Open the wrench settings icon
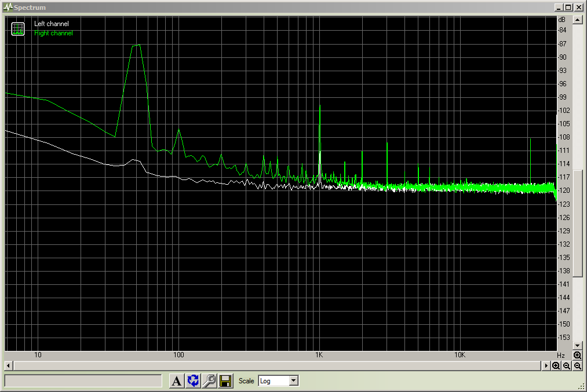The height and width of the screenshot is (392, 587). (209, 381)
